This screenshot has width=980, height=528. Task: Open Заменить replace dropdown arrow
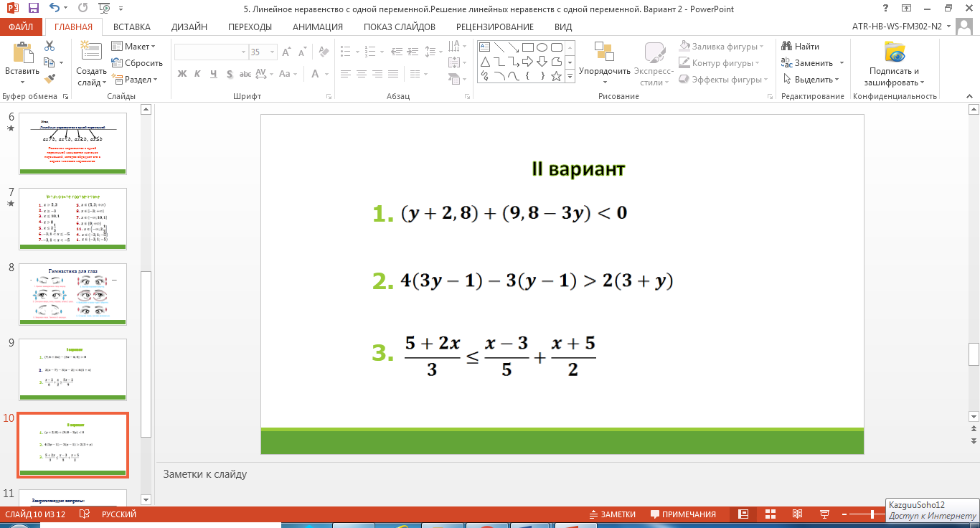pyautogui.click(x=842, y=63)
